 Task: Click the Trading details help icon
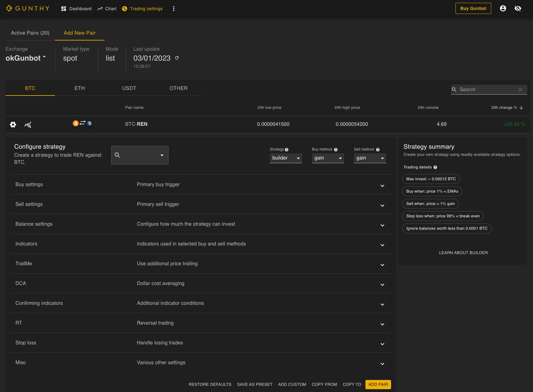(435, 167)
